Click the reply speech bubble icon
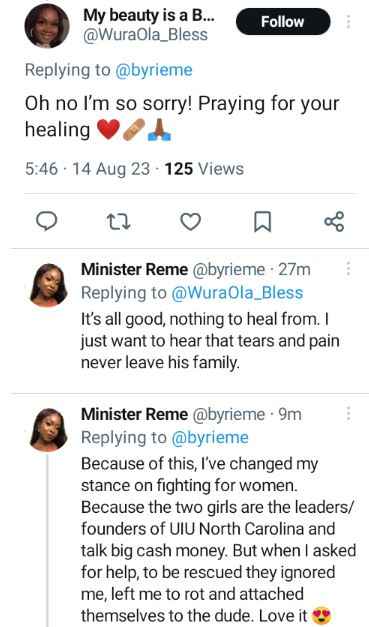The height and width of the screenshot is (627, 369). [47, 221]
